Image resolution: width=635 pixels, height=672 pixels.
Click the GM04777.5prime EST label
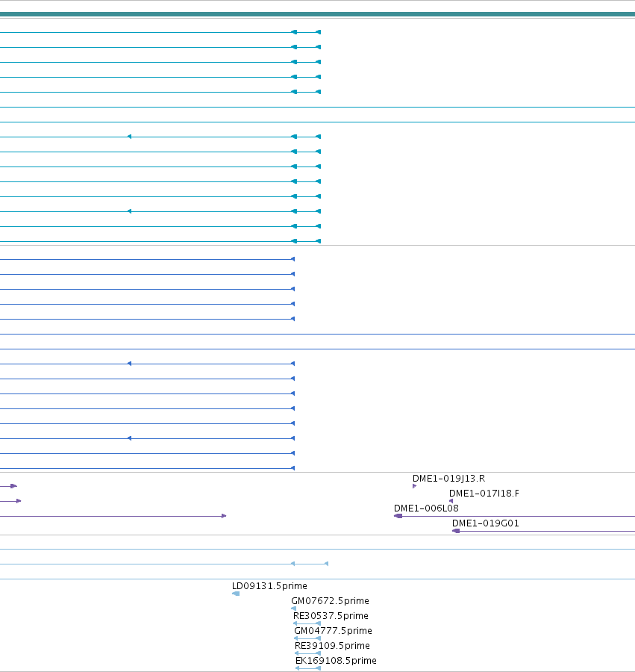coord(333,631)
